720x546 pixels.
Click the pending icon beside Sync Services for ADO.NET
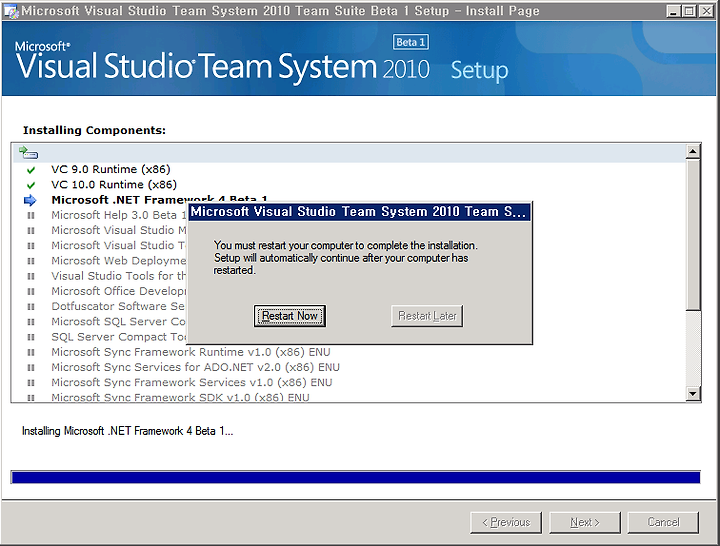click(31, 367)
